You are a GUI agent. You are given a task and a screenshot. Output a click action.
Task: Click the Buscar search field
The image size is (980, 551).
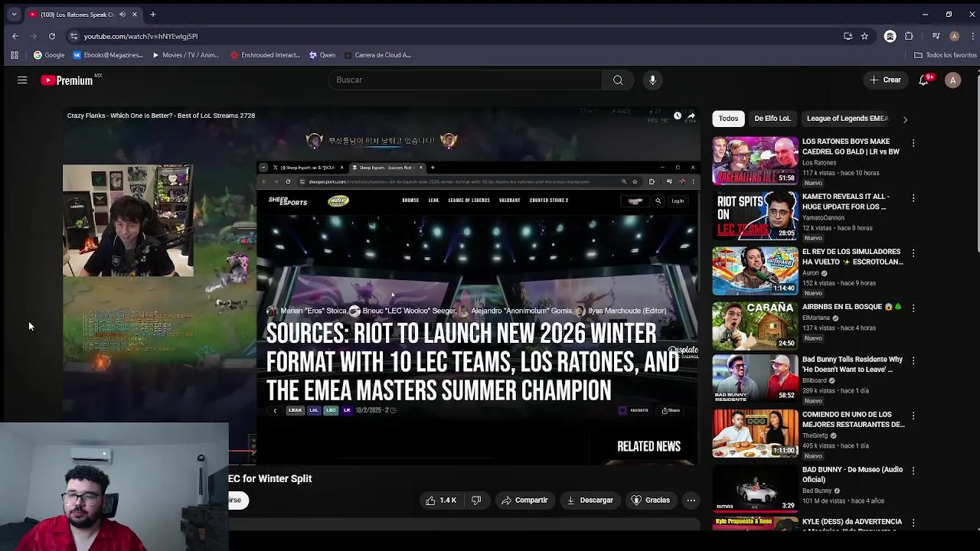(x=465, y=80)
